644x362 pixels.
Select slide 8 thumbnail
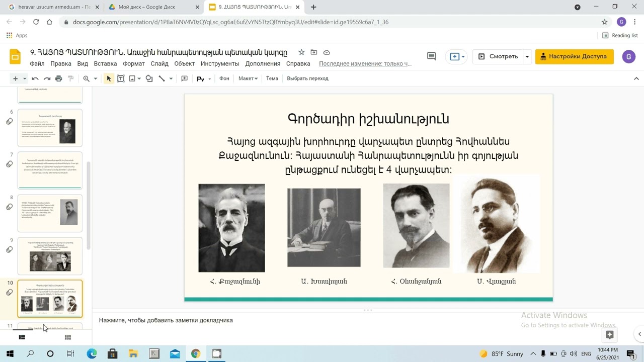coord(50,213)
